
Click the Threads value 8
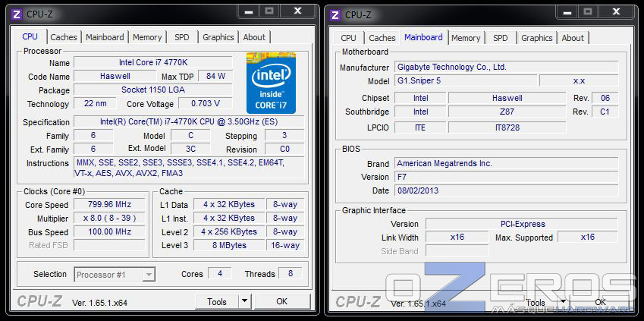(291, 273)
